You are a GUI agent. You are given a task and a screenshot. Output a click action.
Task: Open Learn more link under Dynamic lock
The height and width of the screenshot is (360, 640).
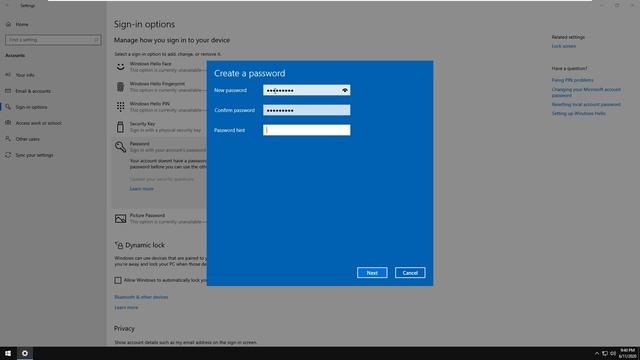coord(126,308)
